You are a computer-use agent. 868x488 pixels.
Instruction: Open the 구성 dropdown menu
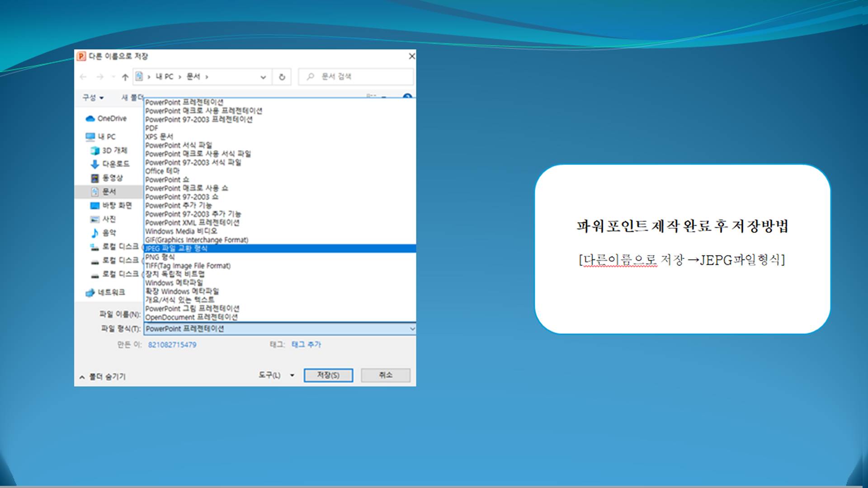point(93,98)
